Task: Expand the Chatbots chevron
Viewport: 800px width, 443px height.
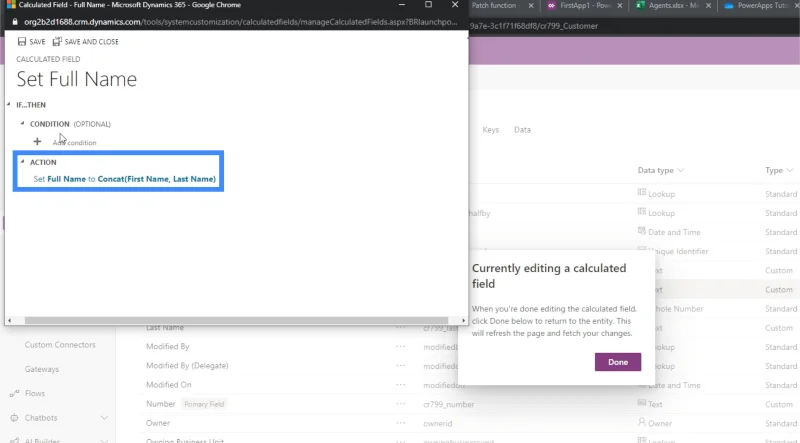Action: tap(104, 417)
